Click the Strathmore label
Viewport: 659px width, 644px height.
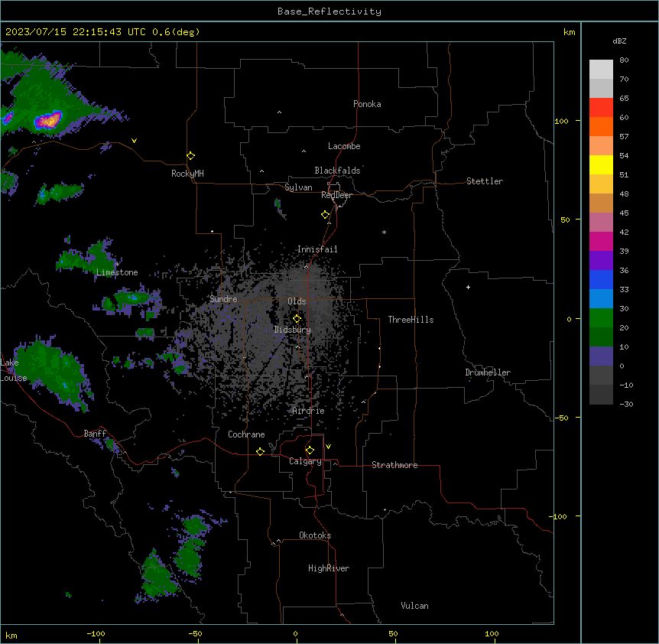(394, 465)
